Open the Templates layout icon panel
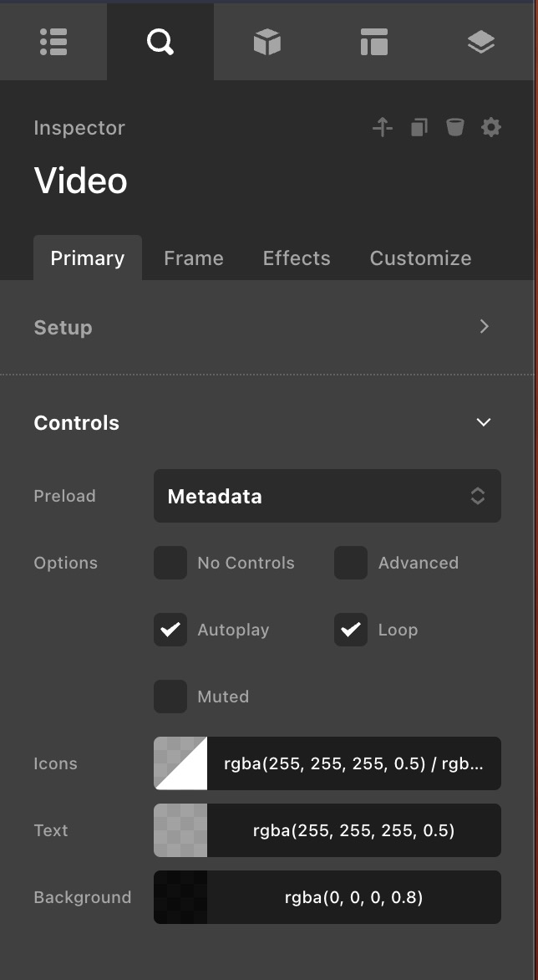 (x=374, y=42)
